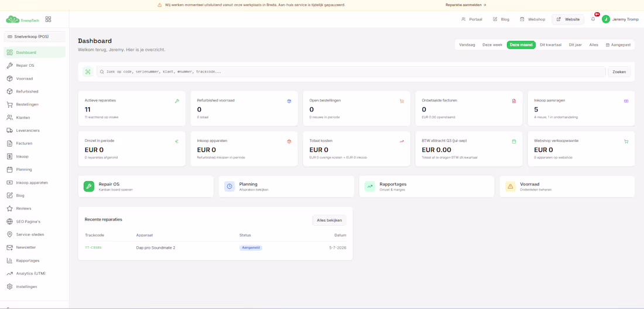Click the yellow warning icon on Voorraad tile

pyautogui.click(x=511, y=186)
